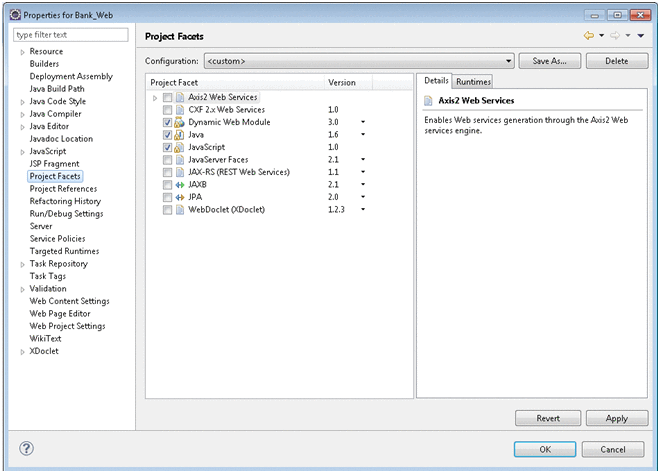661x475 pixels.
Task: Click the Dynamic Web Module facet icon
Action: [x=181, y=122]
